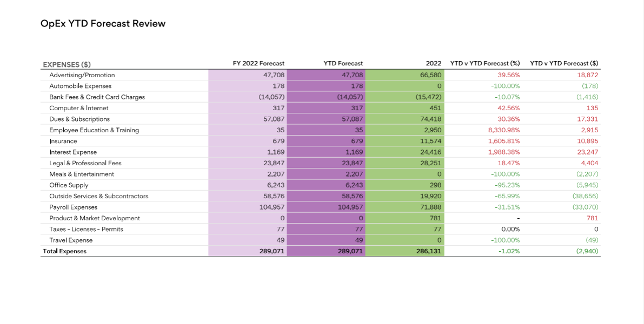This screenshot has width=644, height=324.
Task: Select the YTD Forecast column header
Action: tap(343, 64)
